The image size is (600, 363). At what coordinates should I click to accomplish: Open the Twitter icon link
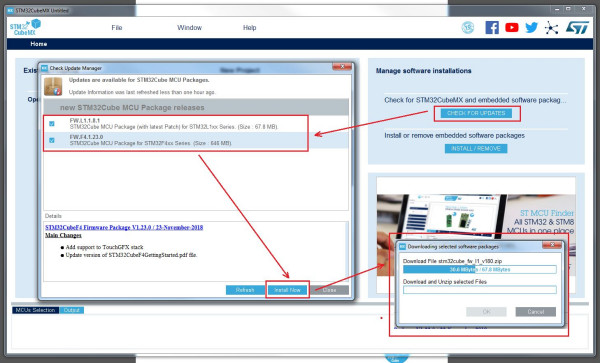(532, 28)
